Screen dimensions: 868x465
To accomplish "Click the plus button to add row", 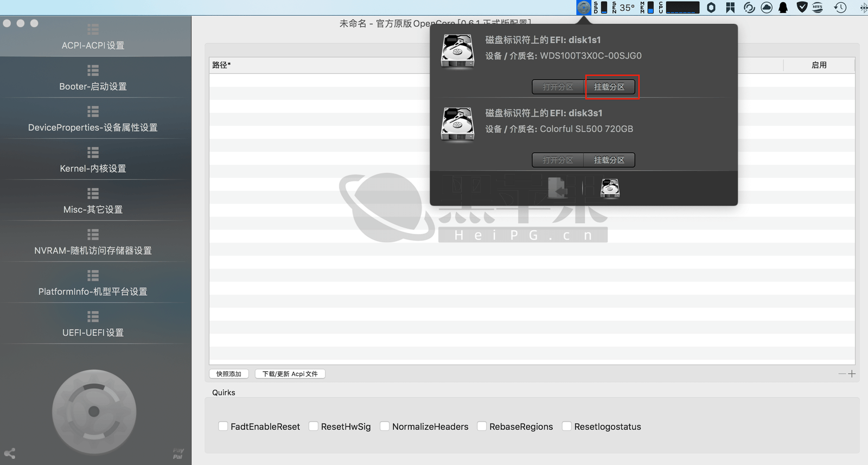I will tap(852, 374).
